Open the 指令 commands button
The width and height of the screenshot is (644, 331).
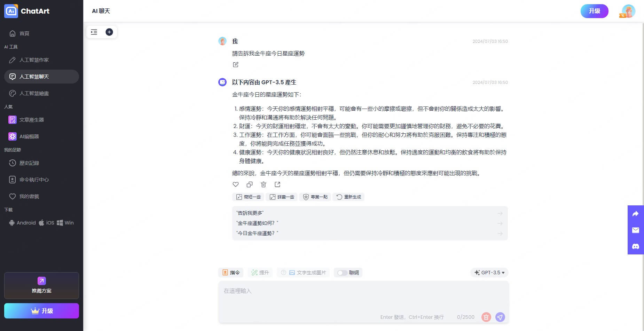[x=231, y=273]
